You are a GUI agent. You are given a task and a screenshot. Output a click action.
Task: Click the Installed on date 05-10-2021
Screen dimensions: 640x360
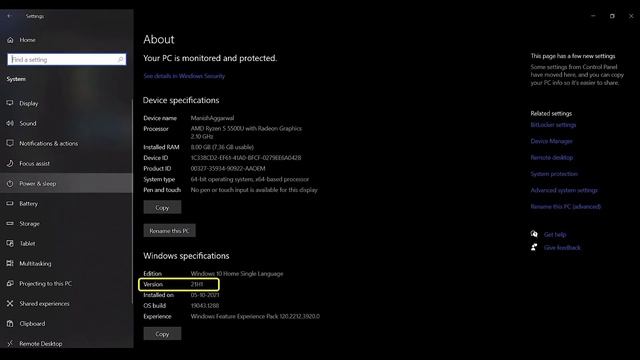(205, 295)
